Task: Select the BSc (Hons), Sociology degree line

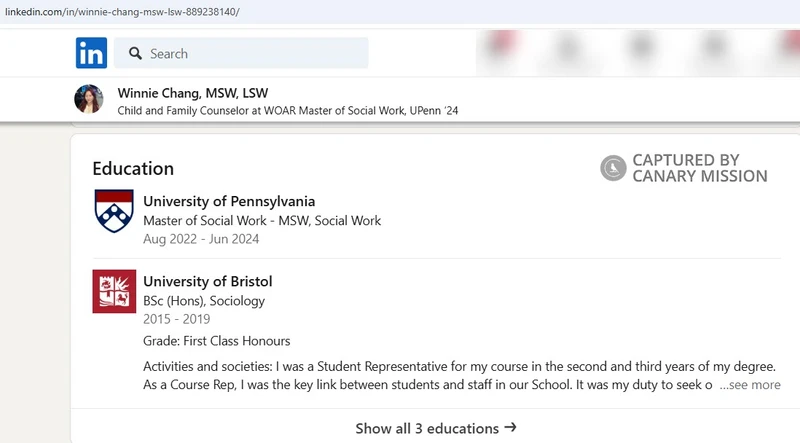Action: 204,301
